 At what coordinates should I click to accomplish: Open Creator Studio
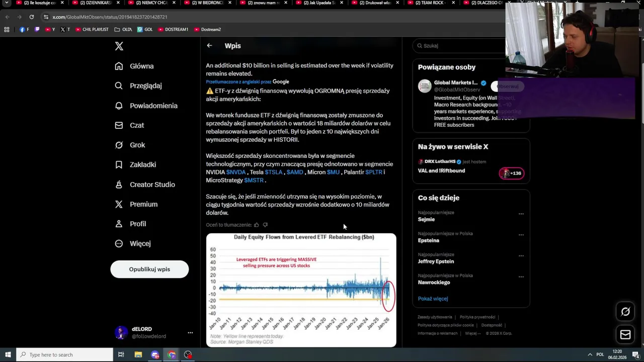(144, 185)
